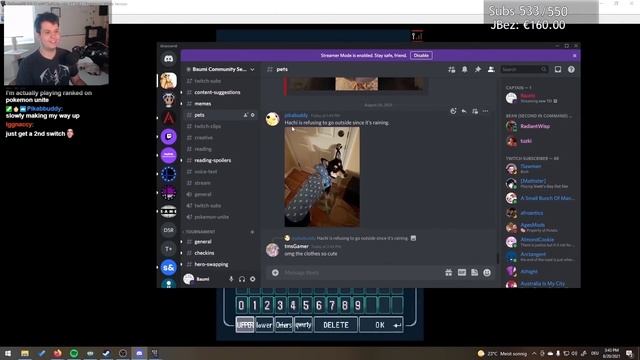Viewport: 640px width, 360px height.
Task: Toggle member list icon
Action: 491,69
